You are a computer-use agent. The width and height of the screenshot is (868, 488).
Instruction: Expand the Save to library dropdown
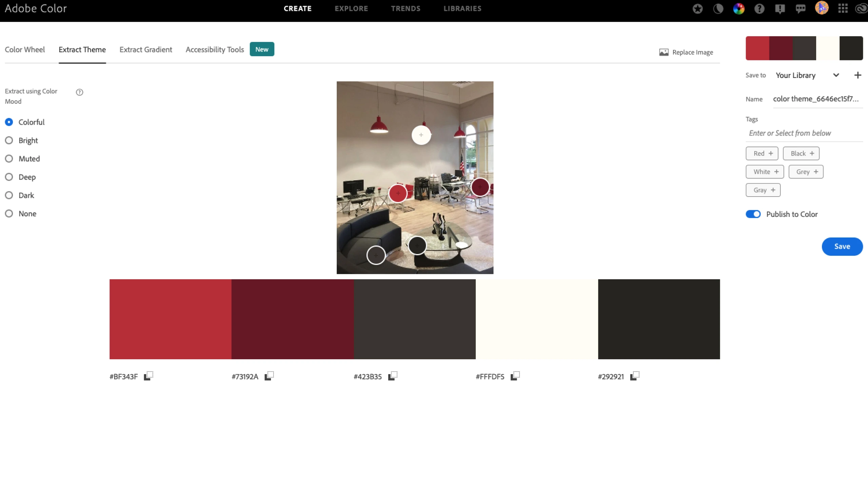(837, 75)
